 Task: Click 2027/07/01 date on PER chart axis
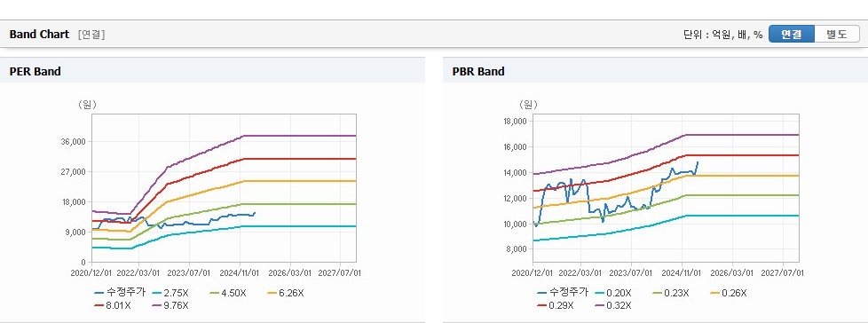[339, 273]
